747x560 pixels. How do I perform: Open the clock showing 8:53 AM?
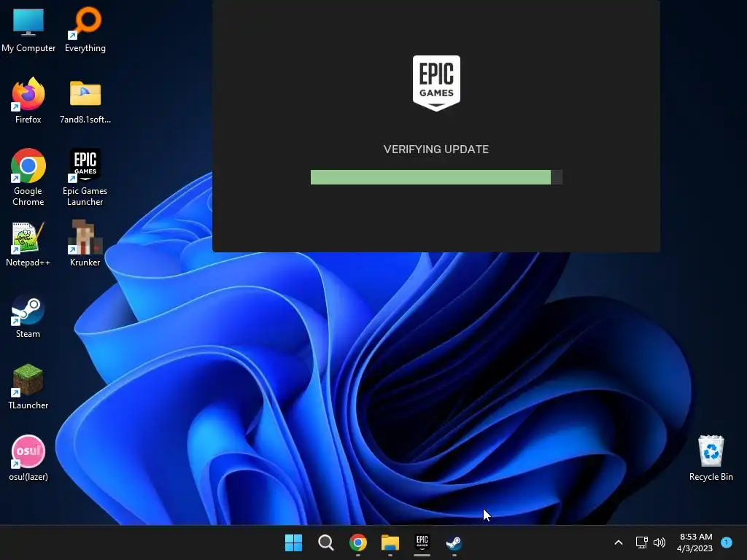click(695, 542)
